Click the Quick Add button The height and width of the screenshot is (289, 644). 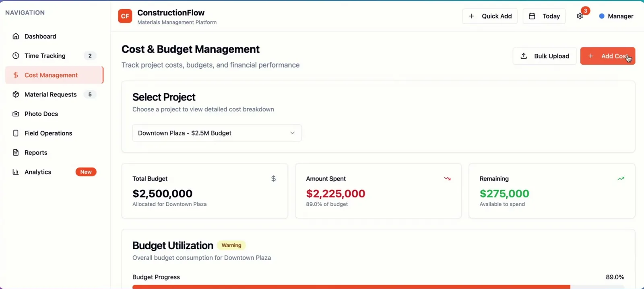point(490,16)
